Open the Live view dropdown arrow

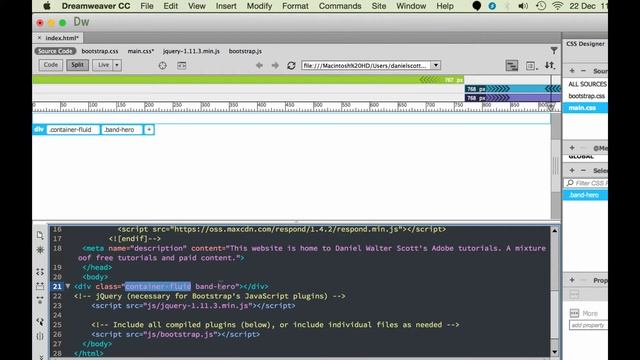click(x=117, y=65)
